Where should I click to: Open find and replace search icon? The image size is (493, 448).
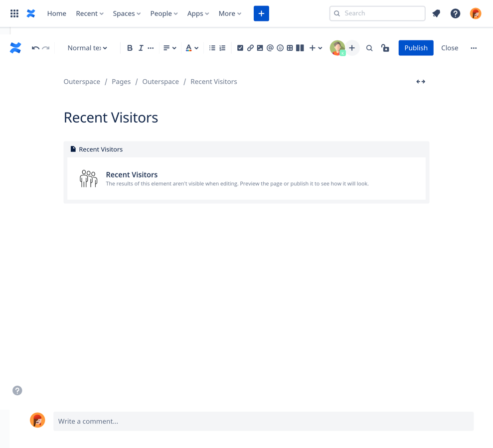[369, 48]
